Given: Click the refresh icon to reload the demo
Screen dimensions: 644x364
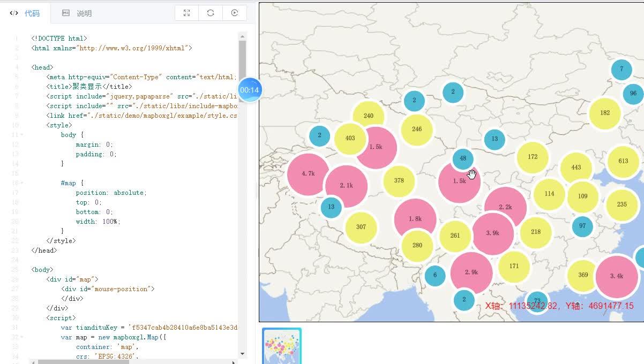Looking at the screenshot, I should pos(211,12).
